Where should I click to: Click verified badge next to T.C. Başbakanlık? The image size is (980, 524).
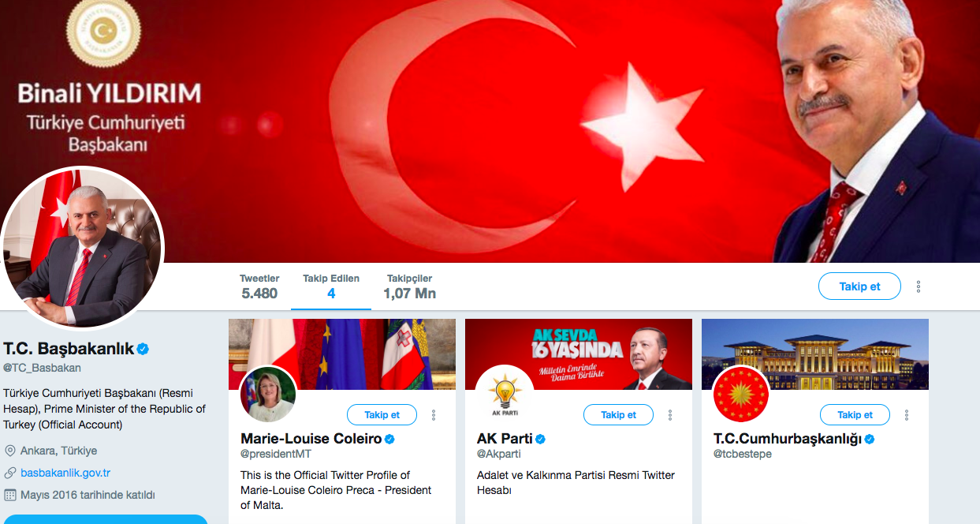pyautogui.click(x=143, y=348)
